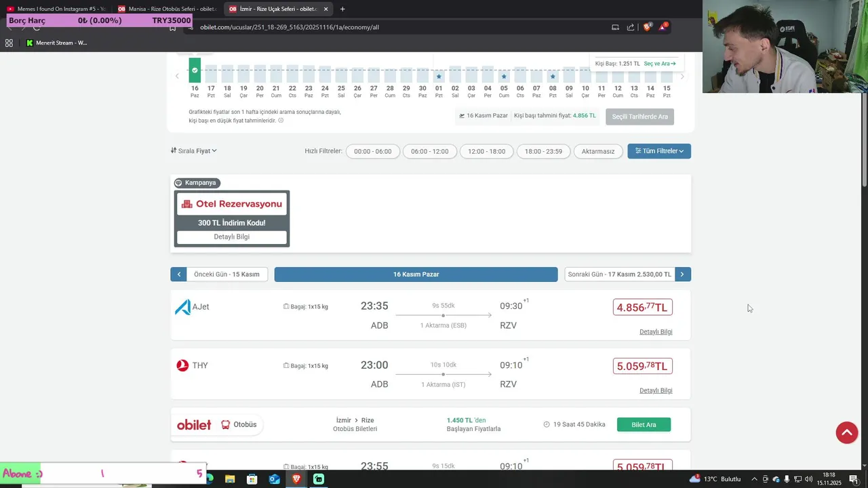This screenshot has width=868, height=488.
Task: Open File Explorer from the taskbar
Action: (231, 479)
